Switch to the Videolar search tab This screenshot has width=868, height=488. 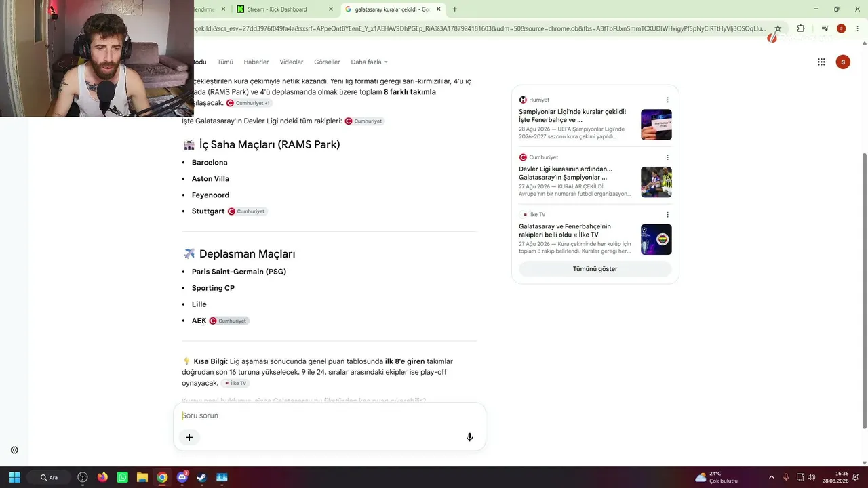[292, 62]
